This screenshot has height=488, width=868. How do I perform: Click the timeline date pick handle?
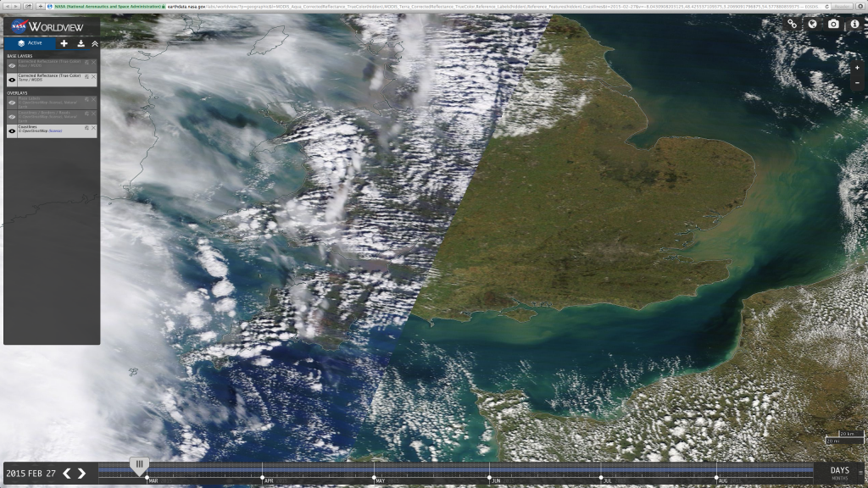139,465
